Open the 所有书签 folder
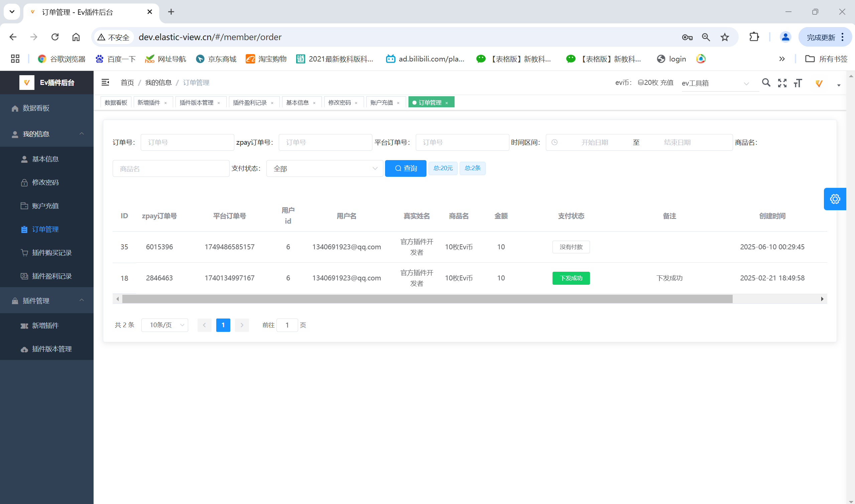 (827, 59)
